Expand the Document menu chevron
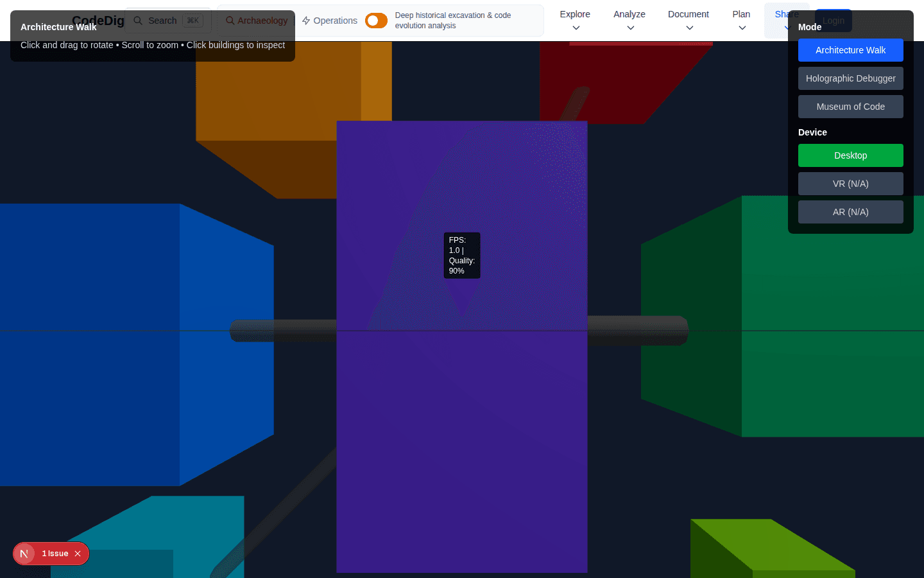924x578 pixels. (689, 28)
